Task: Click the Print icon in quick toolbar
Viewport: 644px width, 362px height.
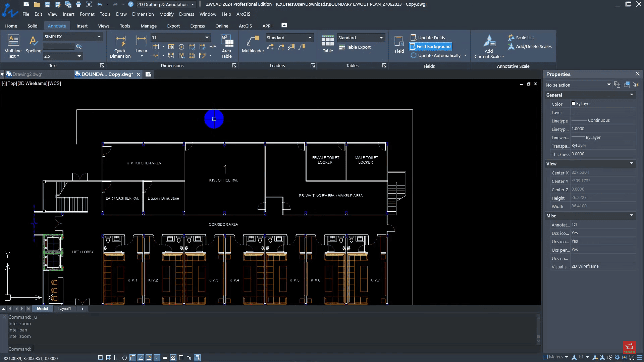Action: point(78,4)
